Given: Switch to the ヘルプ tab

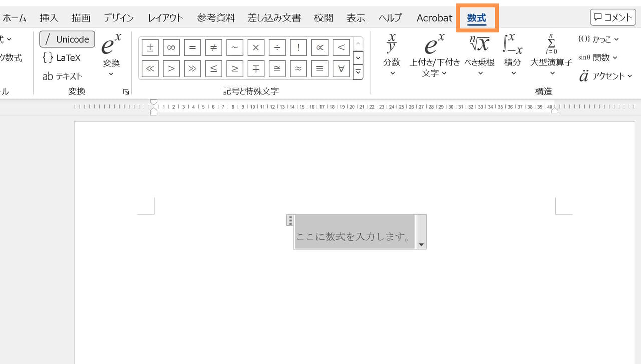Looking at the screenshot, I should point(390,18).
